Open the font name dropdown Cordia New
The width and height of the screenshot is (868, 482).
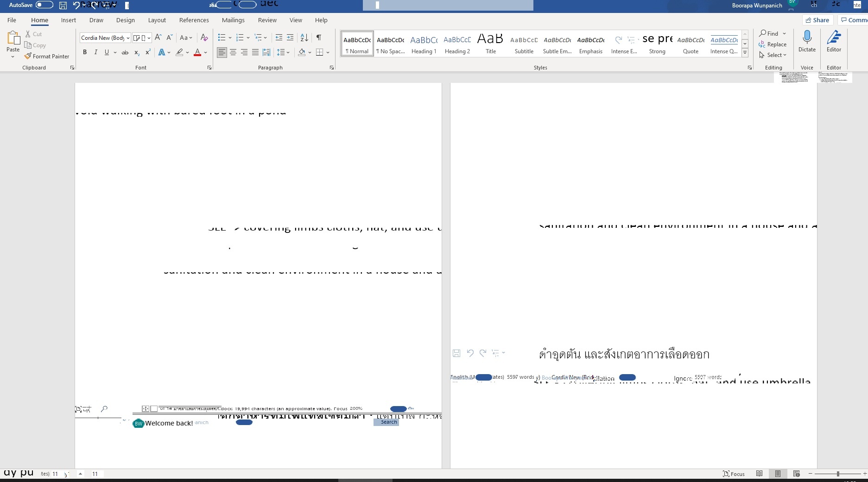(x=105, y=38)
